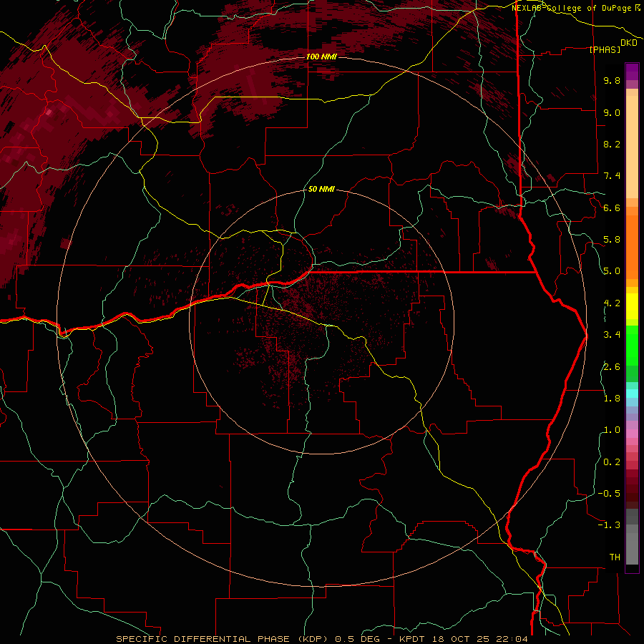
Task: Click the 4.2 value on color scale
Action: click(612, 303)
